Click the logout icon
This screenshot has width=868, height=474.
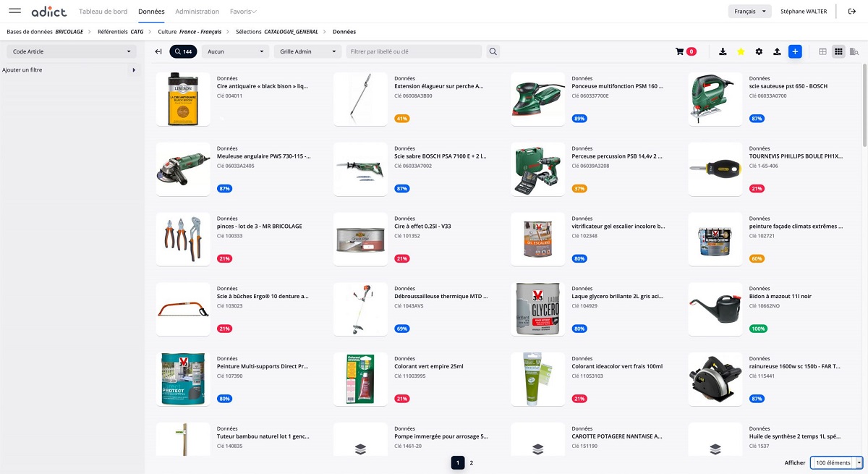coord(851,12)
